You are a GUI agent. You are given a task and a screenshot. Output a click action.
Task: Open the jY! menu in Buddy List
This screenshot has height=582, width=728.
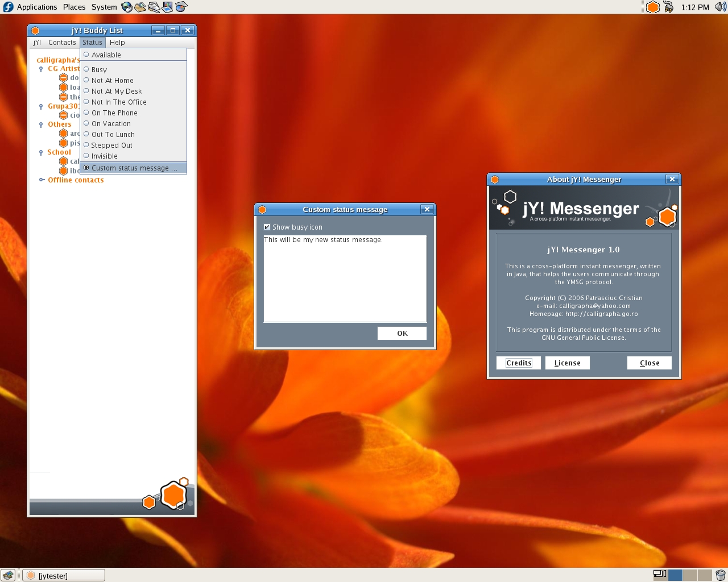tap(37, 42)
